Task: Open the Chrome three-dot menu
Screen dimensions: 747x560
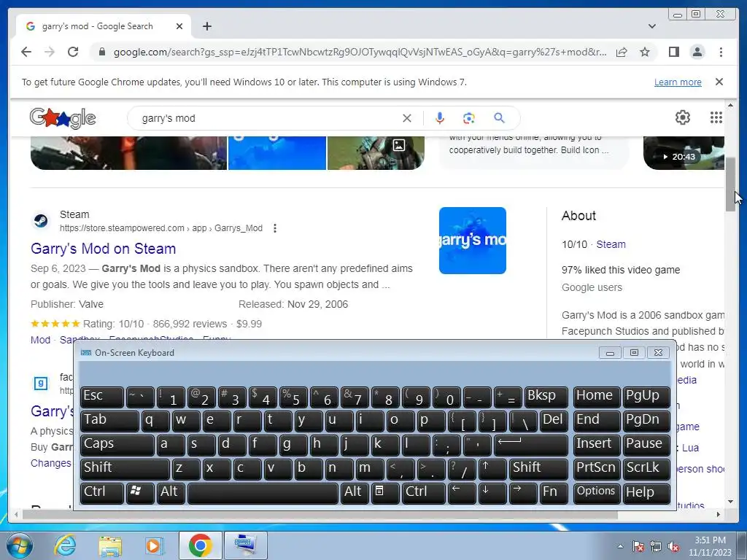Action: pos(721,52)
